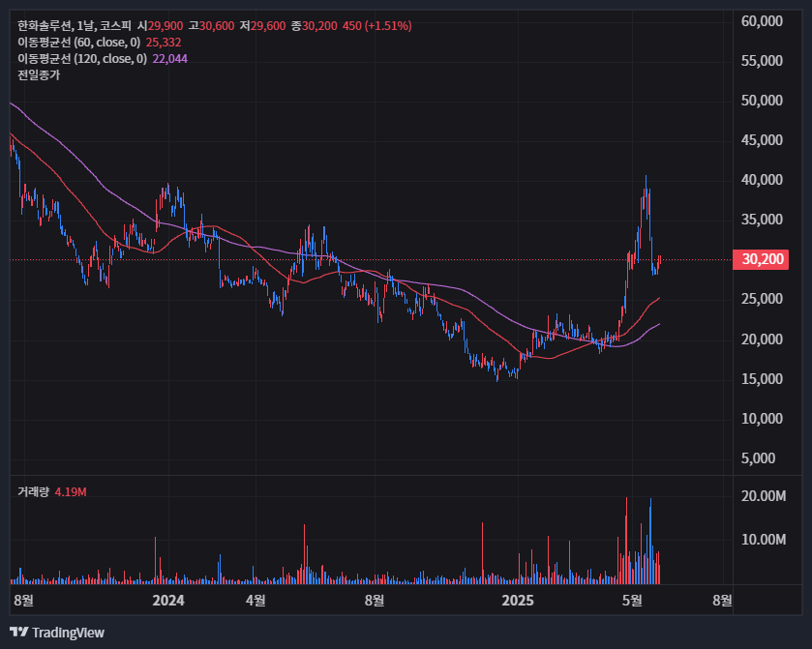Viewport: 812px width, 649px height.
Task: Select the 거래량 volume indicator label
Action: (33, 491)
